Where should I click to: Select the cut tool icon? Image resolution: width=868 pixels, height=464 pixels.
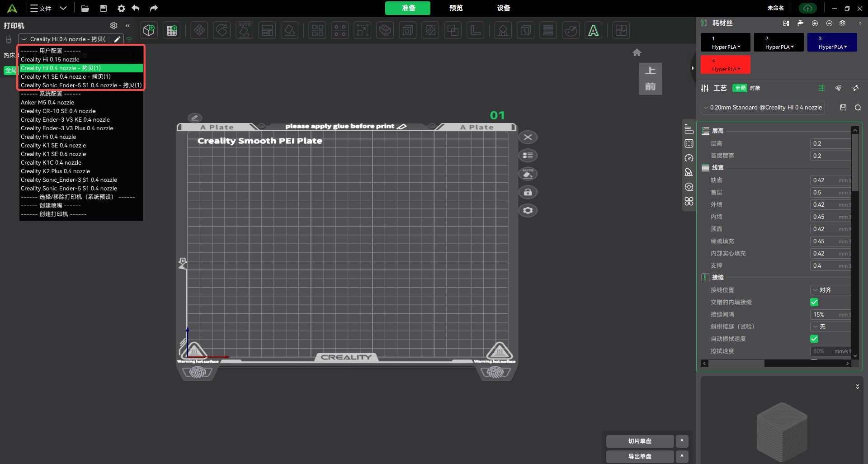coord(430,30)
